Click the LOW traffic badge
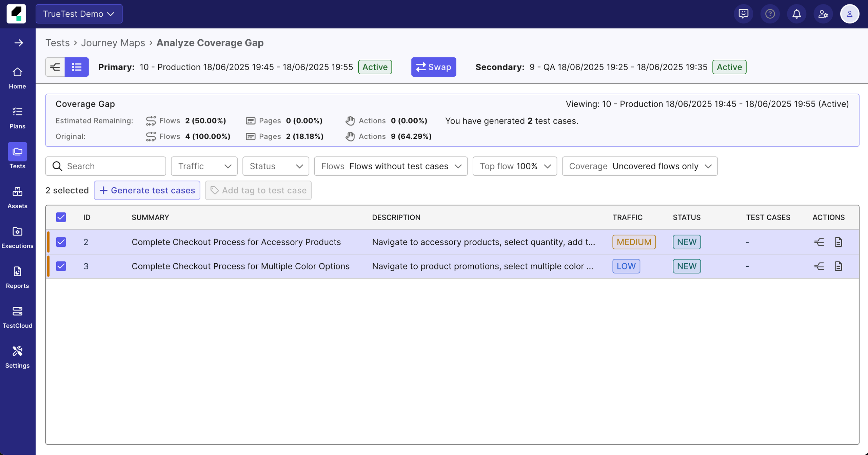The image size is (868, 455). [626, 266]
